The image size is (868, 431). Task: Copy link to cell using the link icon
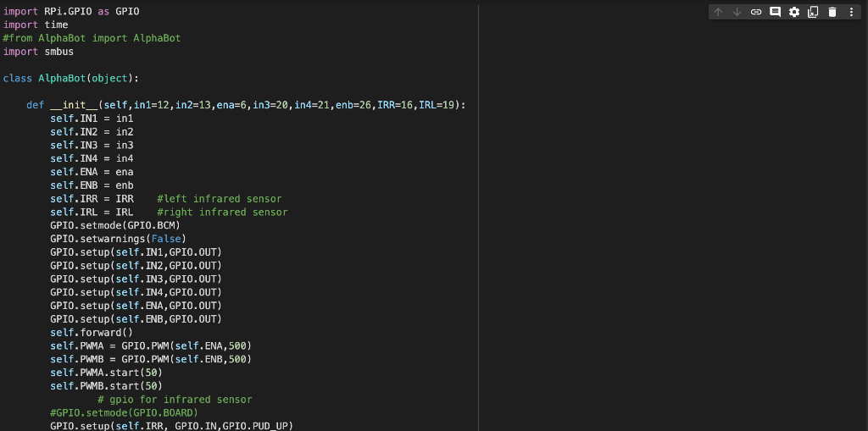756,12
